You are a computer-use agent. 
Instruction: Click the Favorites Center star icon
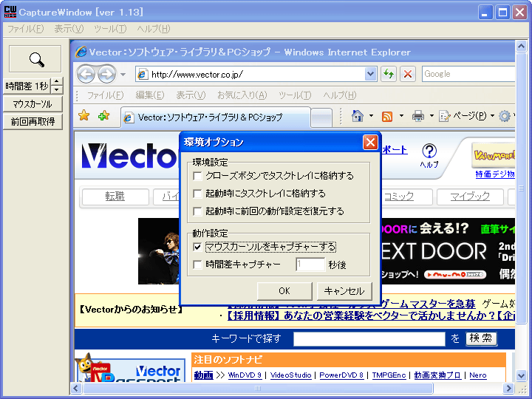tap(83, 116)
